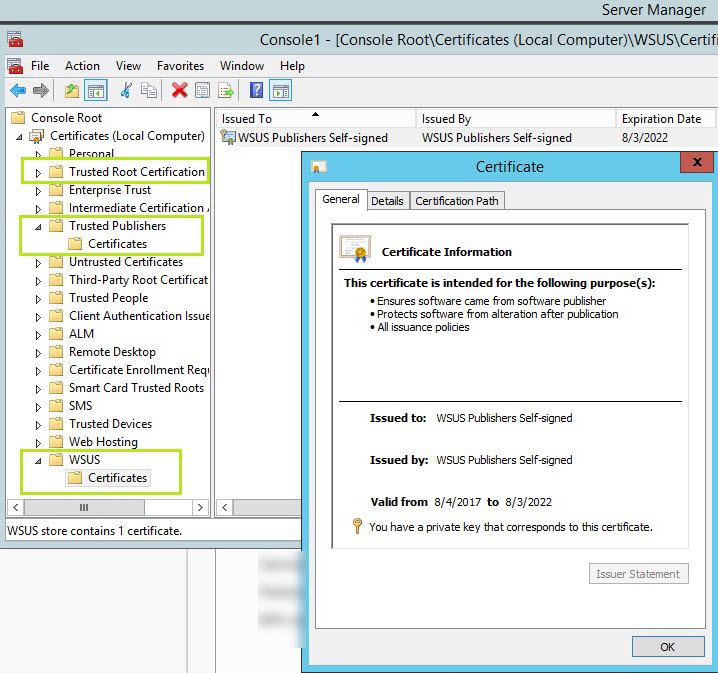Click the Properties toolbar icon
Image resolution: width=718 pixels, height=673 pixels.
203,91
